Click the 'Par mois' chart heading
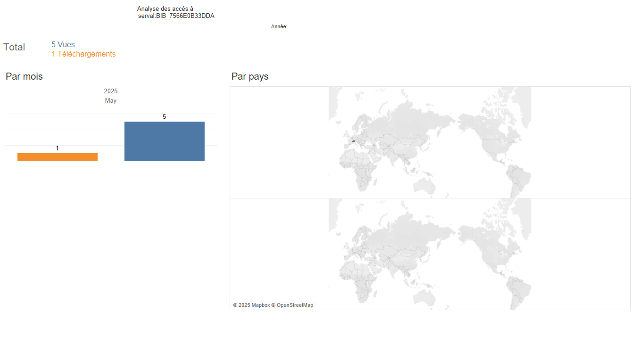This screenshot has width=644, height=362. pyautogui.click(x=24, y=76)
